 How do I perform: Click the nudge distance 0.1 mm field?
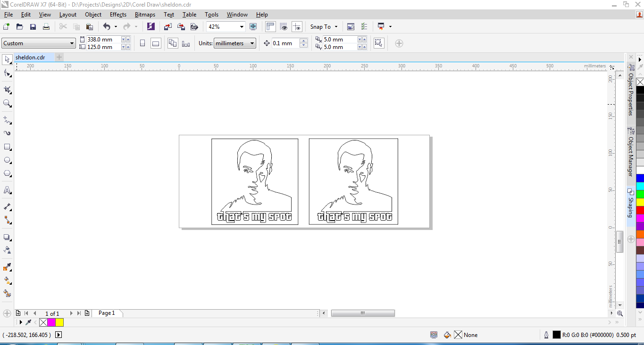point(285,43)
